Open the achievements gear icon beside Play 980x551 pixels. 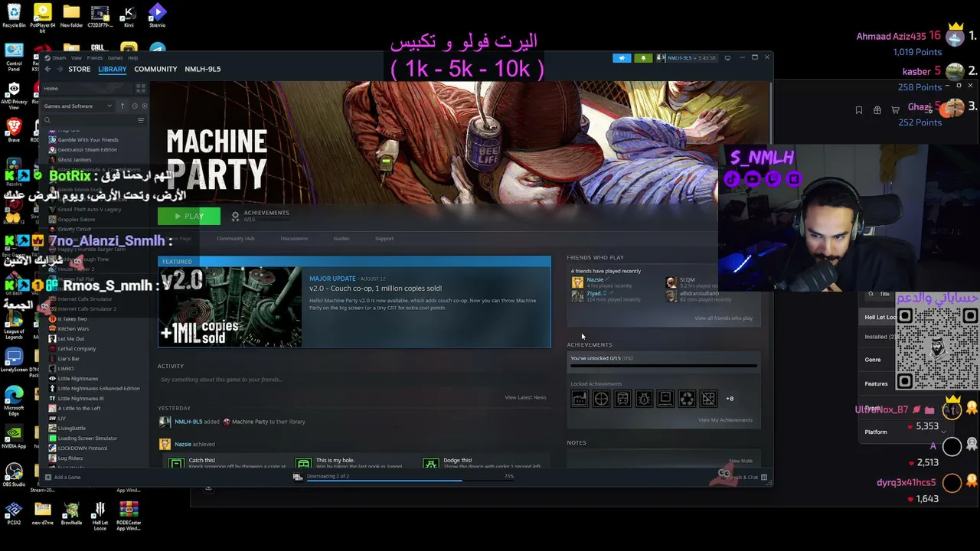pos(235,217)
